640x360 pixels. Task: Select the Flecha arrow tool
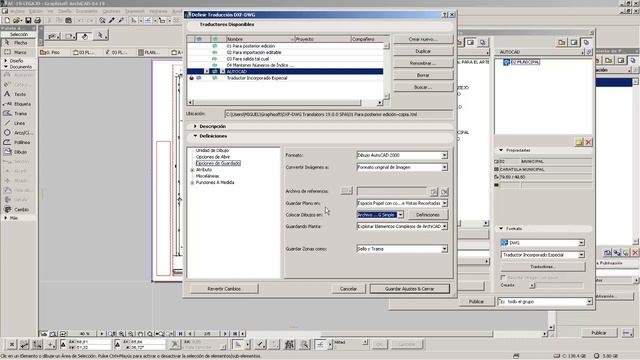pyautogui.click(x=19, y=43)
